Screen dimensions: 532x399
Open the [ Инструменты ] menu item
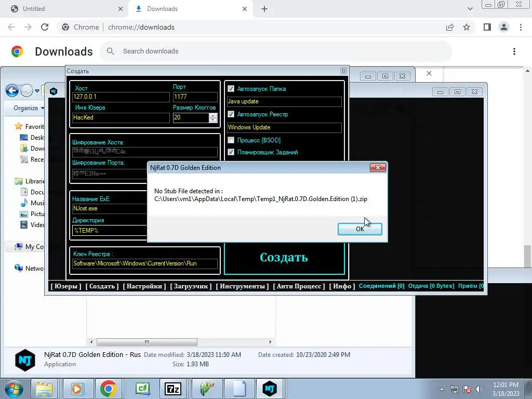pos(242,286)
